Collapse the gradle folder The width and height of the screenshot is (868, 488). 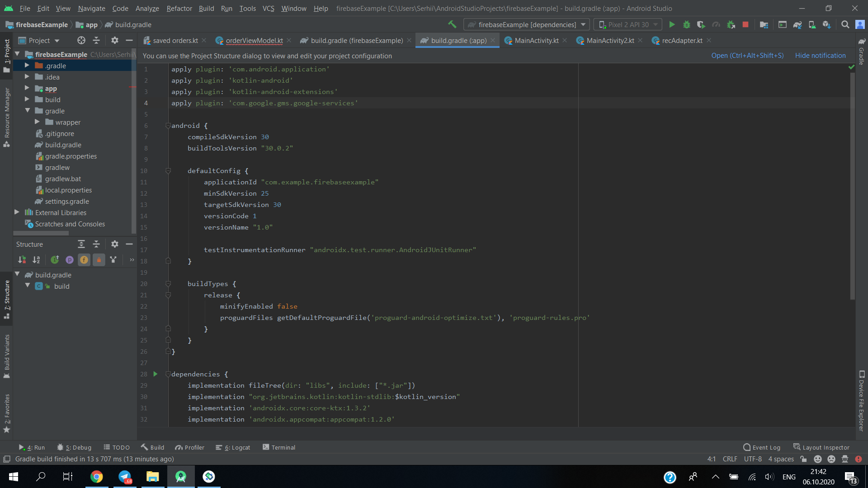point(27,111)
